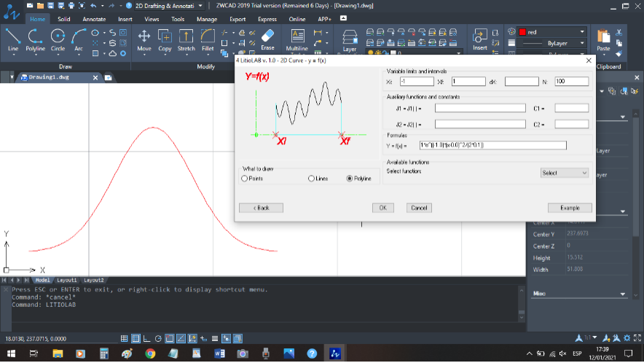Screen dimensions: 644x363
Task: Open dropdown arrow under Paste
Action: pyautogui.click(x=603, y=54)
